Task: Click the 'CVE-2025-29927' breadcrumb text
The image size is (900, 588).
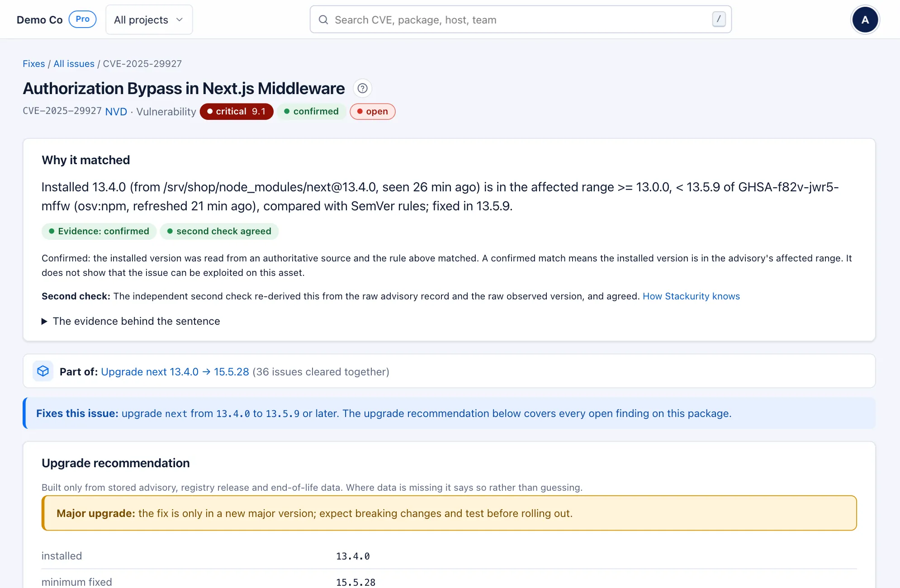Action: point(142,64)
